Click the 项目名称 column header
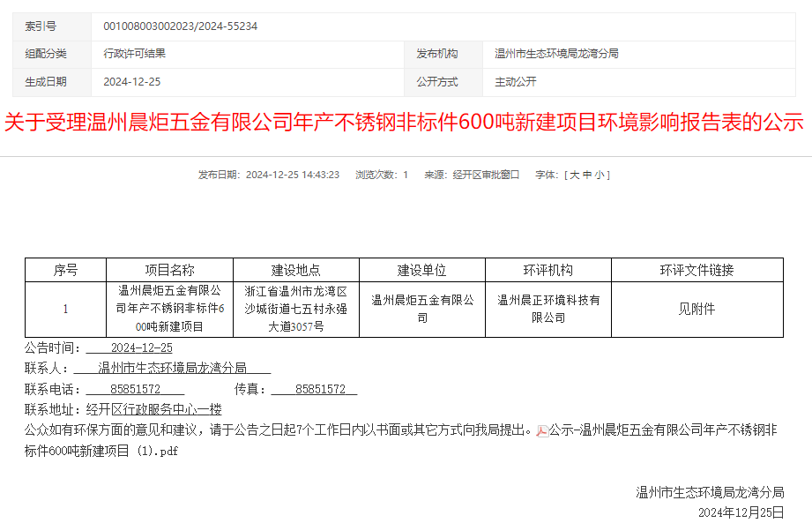Image resolution: width=812 pixels, height=523 pixels. pos(169,270)
